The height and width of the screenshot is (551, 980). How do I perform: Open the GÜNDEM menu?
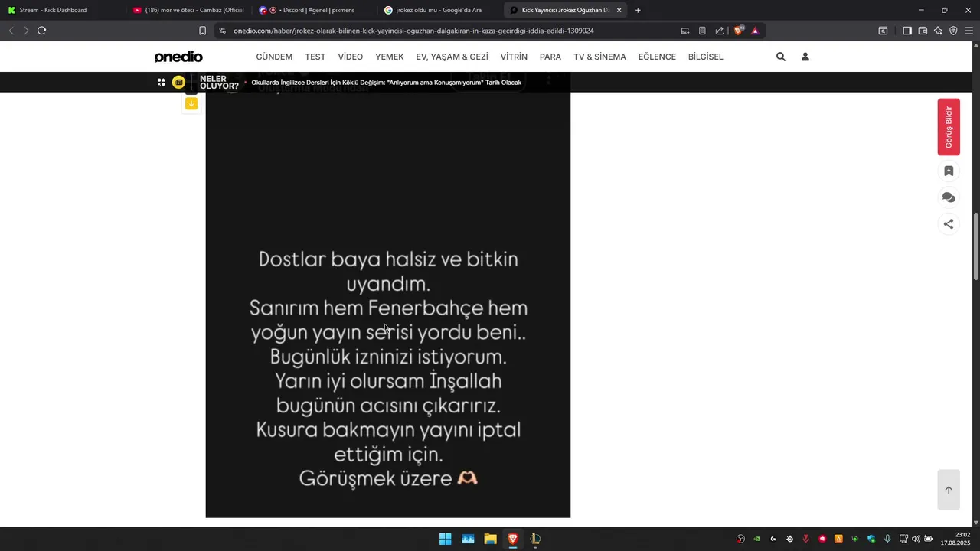[x=274, y=57]
